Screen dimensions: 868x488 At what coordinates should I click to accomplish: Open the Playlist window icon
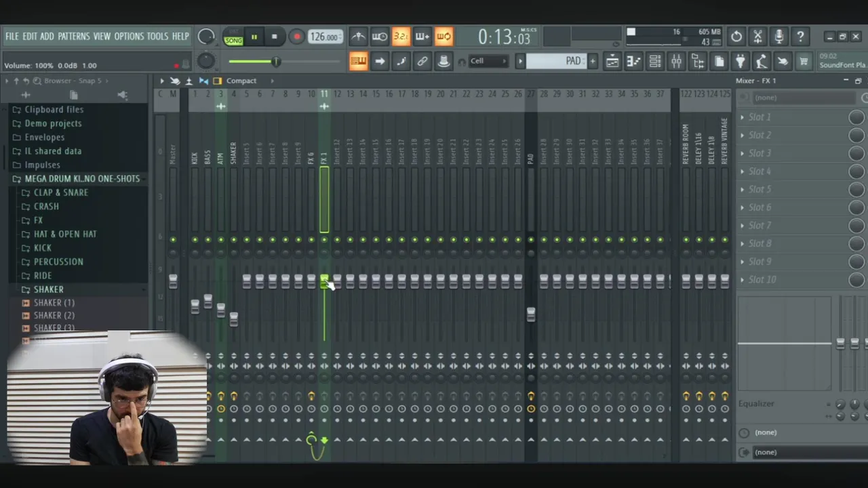[612, 62]
